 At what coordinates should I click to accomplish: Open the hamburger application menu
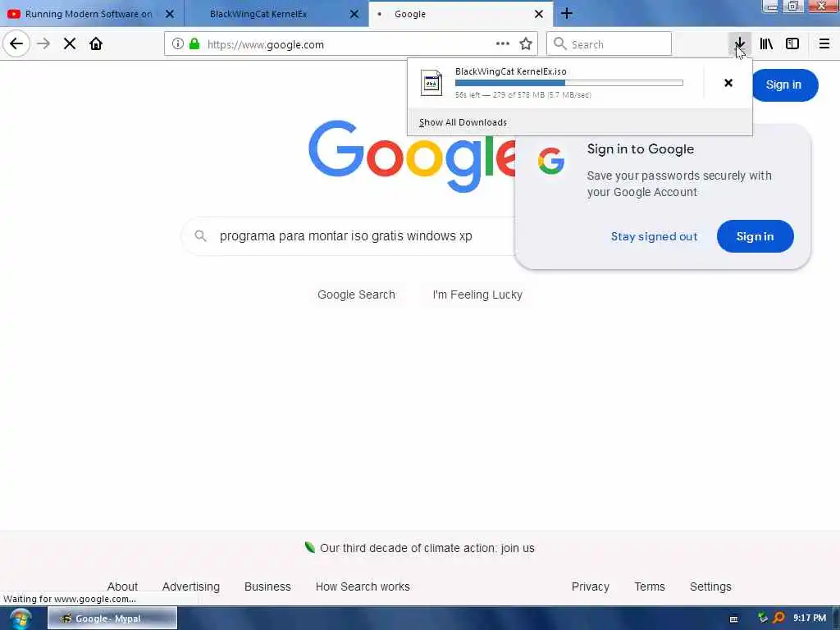click(824, 44)
